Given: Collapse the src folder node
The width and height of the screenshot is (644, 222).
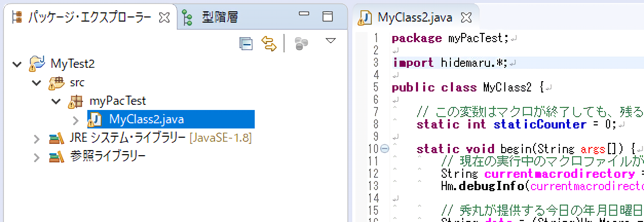Looking at the screenshot, I should (36, 83).
